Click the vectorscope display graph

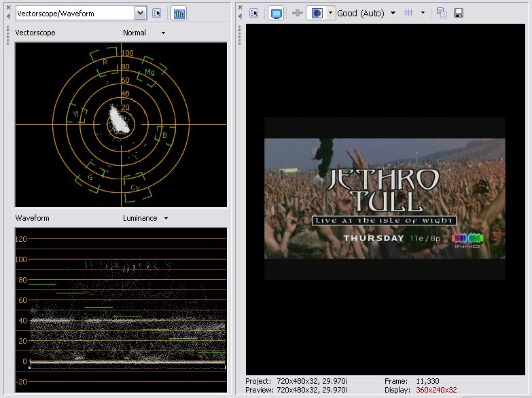[x=121, y=124]
